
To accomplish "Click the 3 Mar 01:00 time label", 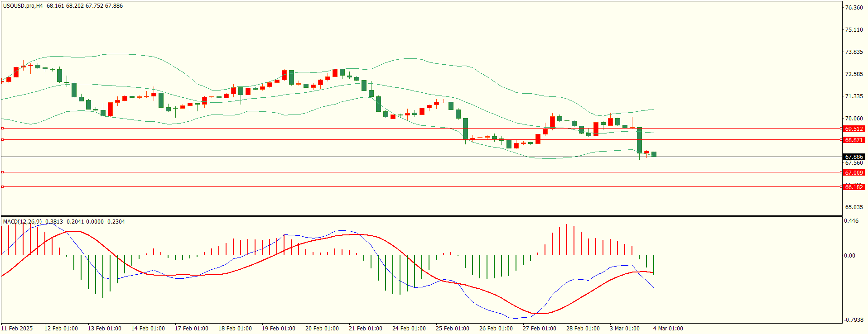I will pyautogui.click(x=625, y=329).
